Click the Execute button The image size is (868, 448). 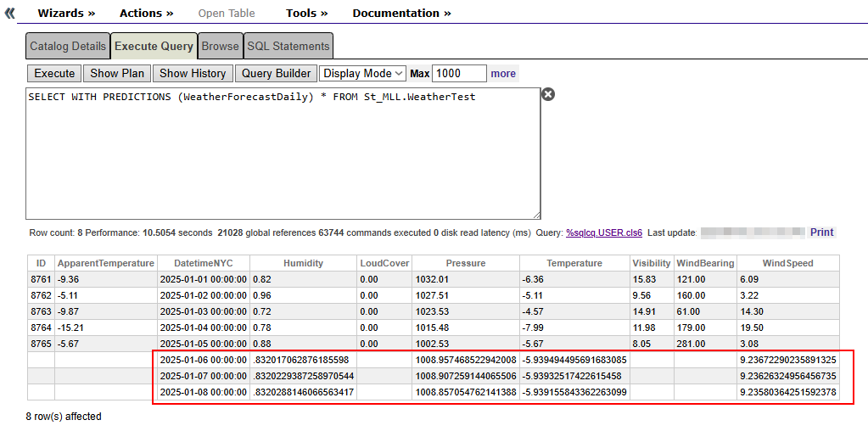click(x=55, y=74)
